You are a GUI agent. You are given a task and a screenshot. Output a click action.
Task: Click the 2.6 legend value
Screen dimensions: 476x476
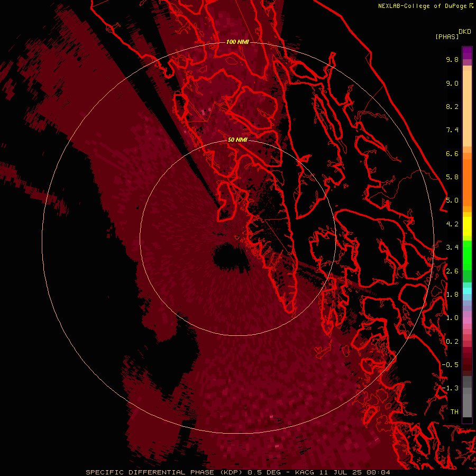click(452, 271)
